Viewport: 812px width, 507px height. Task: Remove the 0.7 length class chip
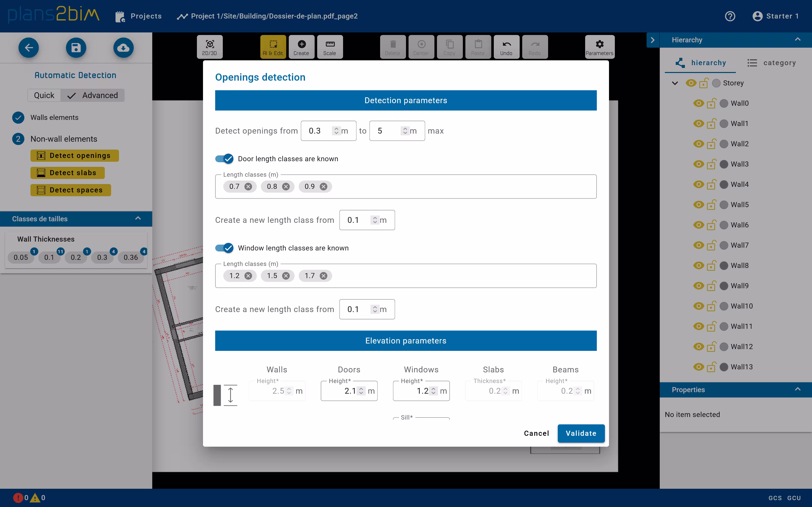[x=248, y=186]
